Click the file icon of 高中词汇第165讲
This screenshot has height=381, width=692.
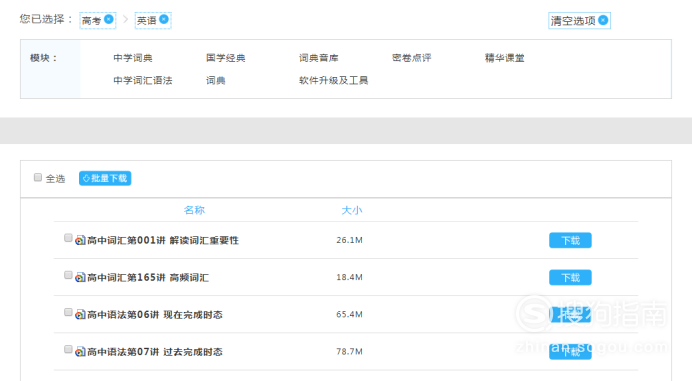click(80, 277)
